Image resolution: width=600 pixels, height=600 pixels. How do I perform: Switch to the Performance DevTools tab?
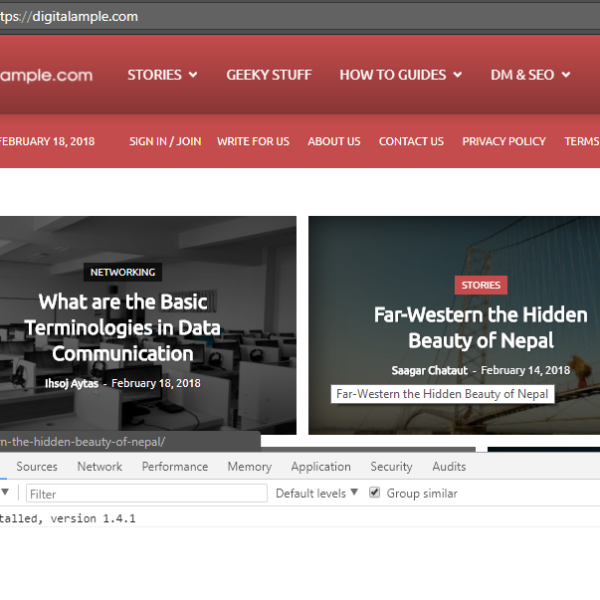175,466
